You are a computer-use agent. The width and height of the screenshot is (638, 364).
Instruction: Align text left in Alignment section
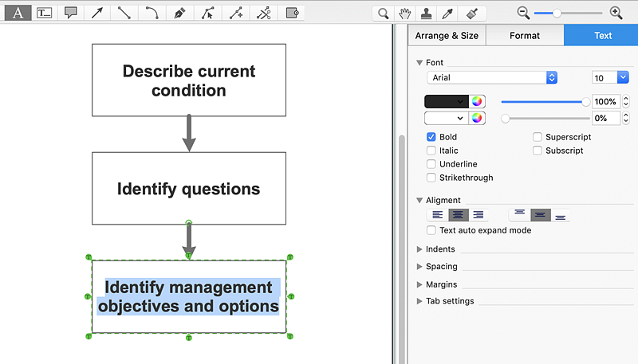point(437,215)
